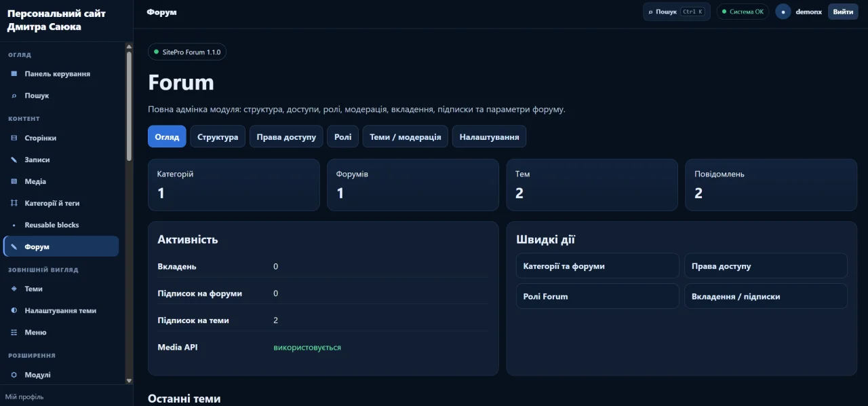The height and width of the screenshot is (406, 868).
Task: Click the demonx username
Action: point(808,12)
